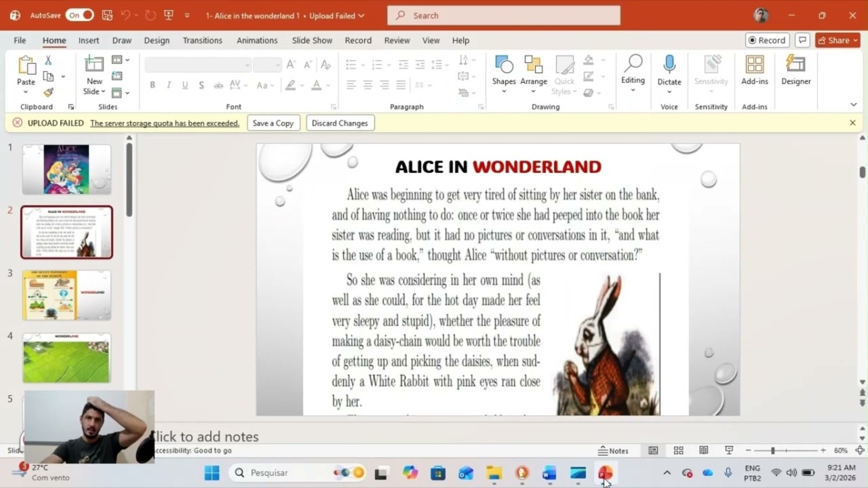Decrease list indent level icon
The width and height of the screenshot is (868, 488).
click(403, 64)
